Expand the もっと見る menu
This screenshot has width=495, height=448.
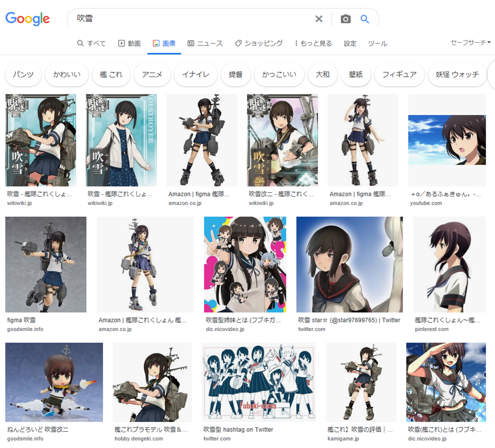point(313,43)
